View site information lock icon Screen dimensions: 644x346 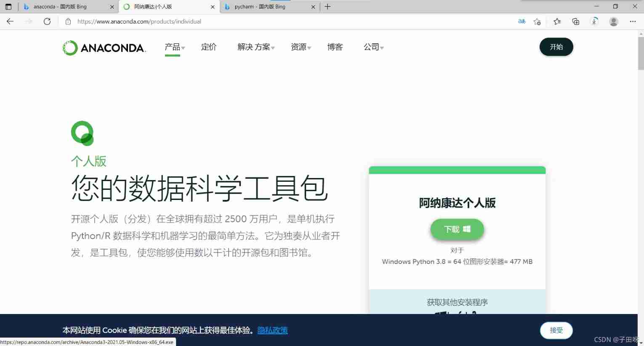(x=68, y=21)
